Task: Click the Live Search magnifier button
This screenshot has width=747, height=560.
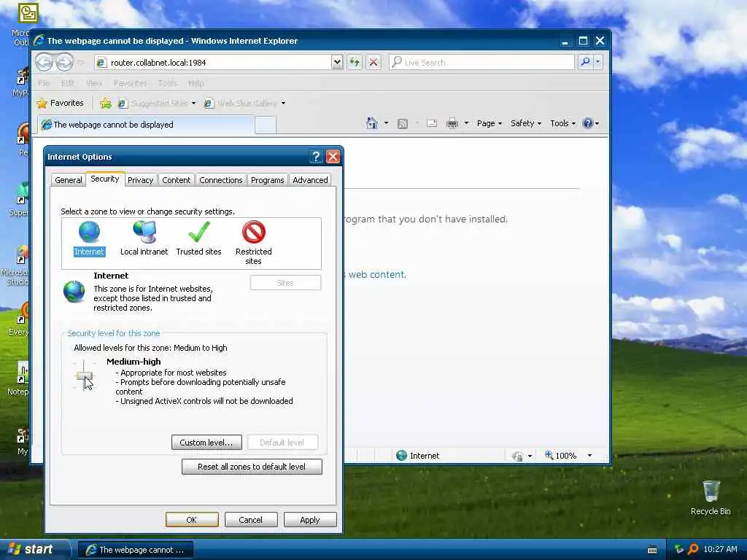Action: click(585, 62)
